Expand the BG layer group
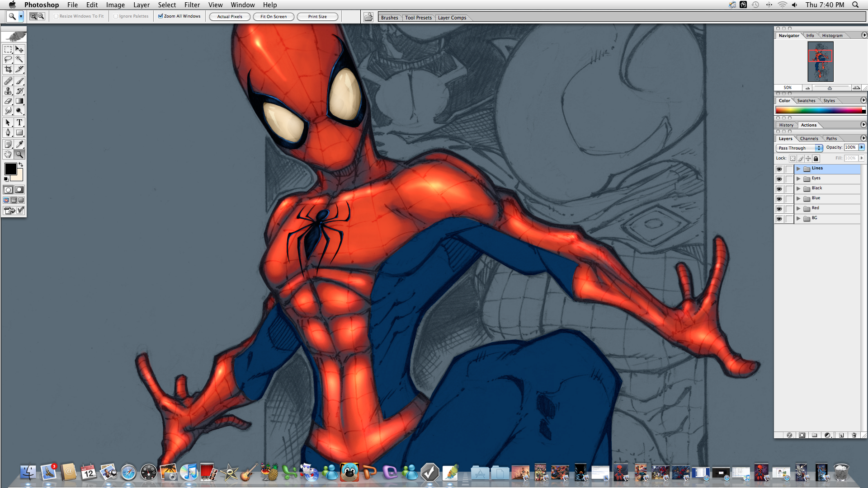Viewport: 868px width, 488px height. [x=798, y=219]
